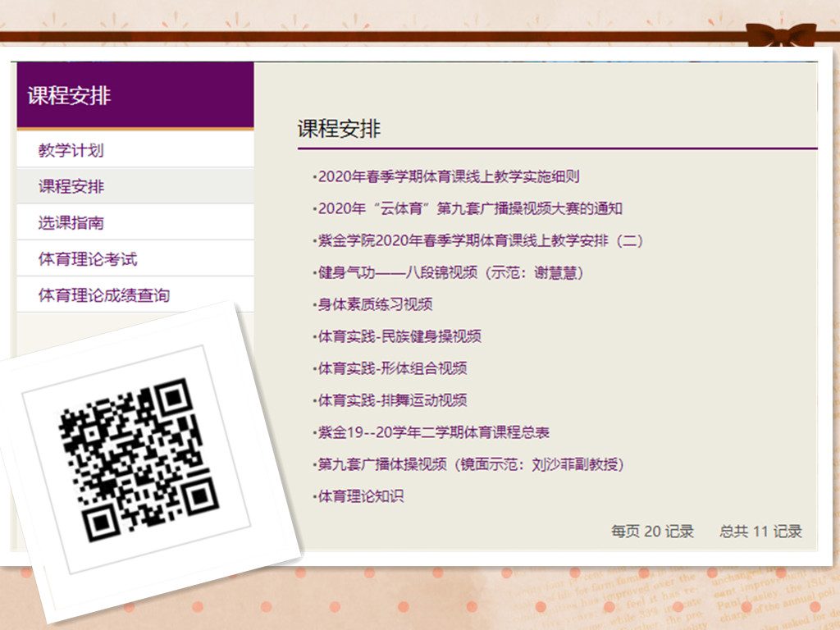Open 健身气功——八段锦视频 link
Viewport: 840px width, 630px height.
(451, 272)
